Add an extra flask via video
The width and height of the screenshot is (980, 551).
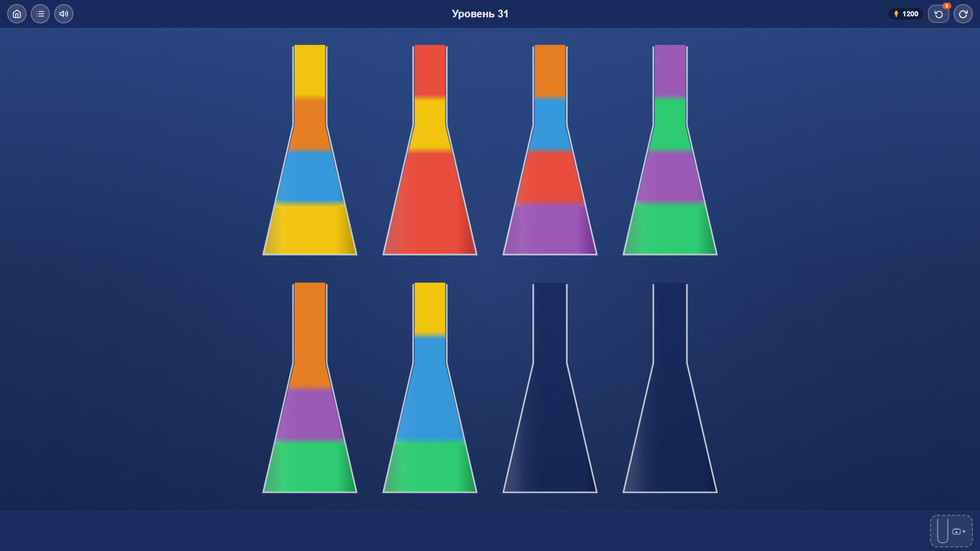[951, 531]
